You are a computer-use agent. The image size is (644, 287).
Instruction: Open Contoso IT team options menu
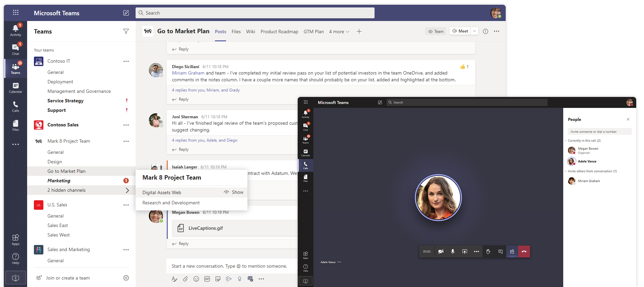tap(126, 61)
